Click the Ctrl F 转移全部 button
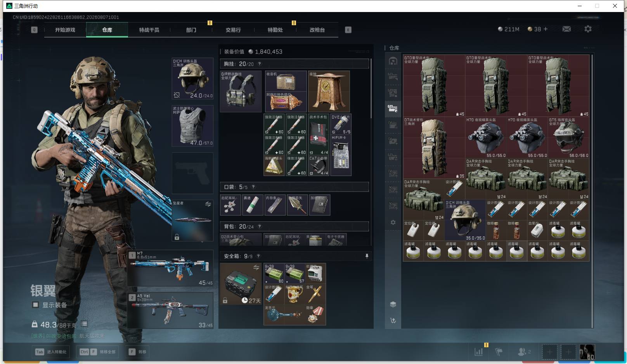 pyautogui.click(x=98, y=352)
